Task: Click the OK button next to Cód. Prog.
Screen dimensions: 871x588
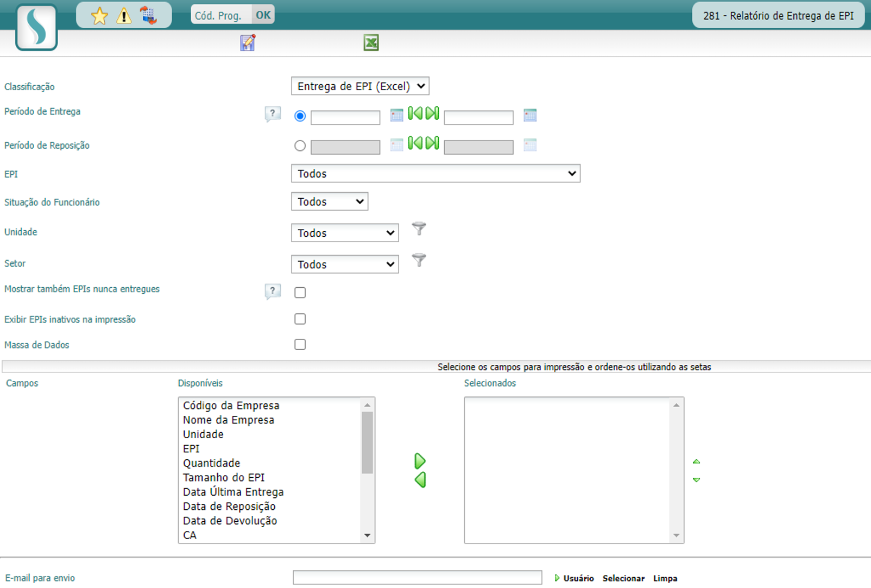Action: click(x=263, y=15)
